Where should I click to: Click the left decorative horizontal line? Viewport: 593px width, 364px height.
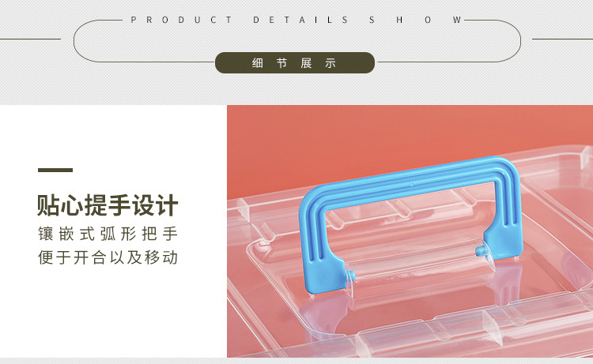pos(30,39)
